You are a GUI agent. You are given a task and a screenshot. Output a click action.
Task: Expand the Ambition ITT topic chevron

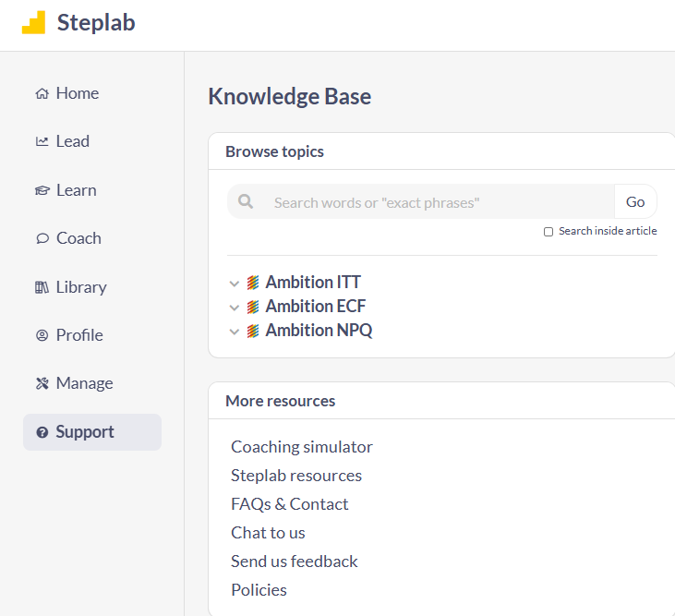235,284
